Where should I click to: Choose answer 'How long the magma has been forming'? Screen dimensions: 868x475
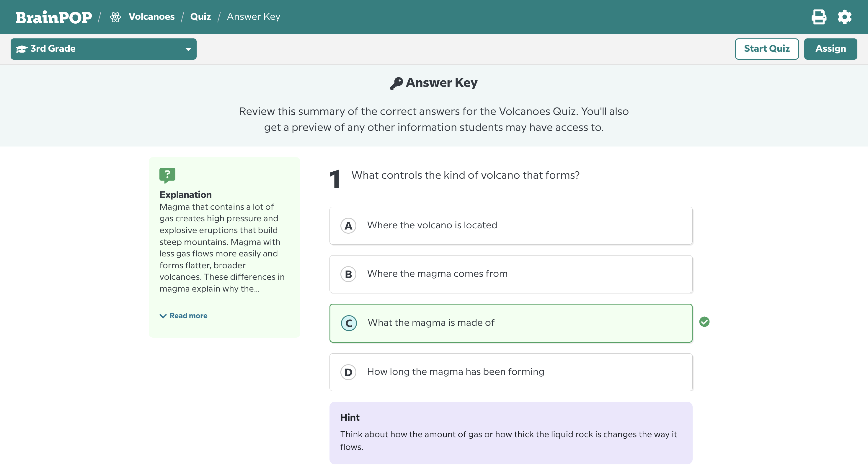tap(511, 372)
